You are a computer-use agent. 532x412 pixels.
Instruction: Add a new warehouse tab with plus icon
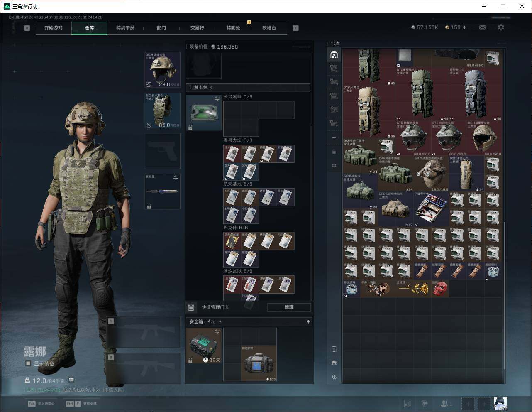coord(334,137)
